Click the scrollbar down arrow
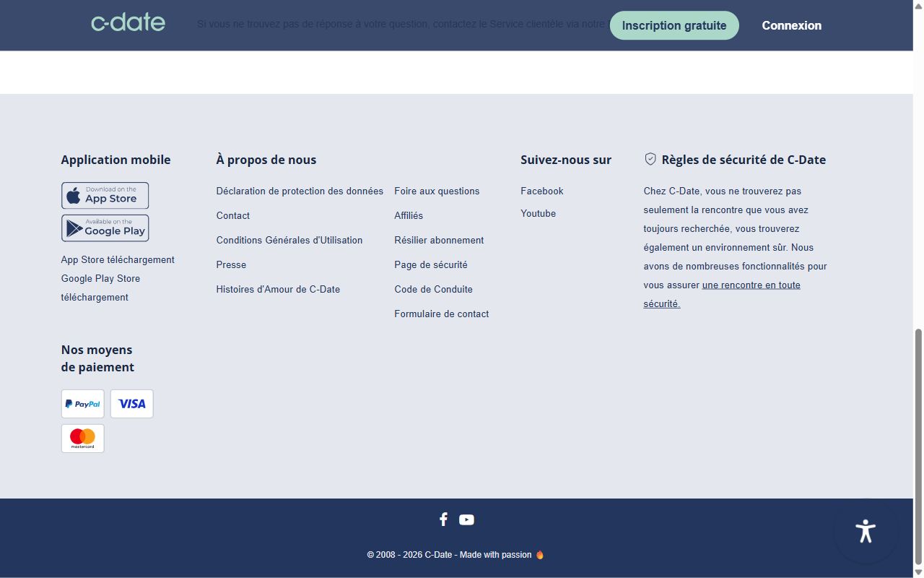 tap(918, 573)
